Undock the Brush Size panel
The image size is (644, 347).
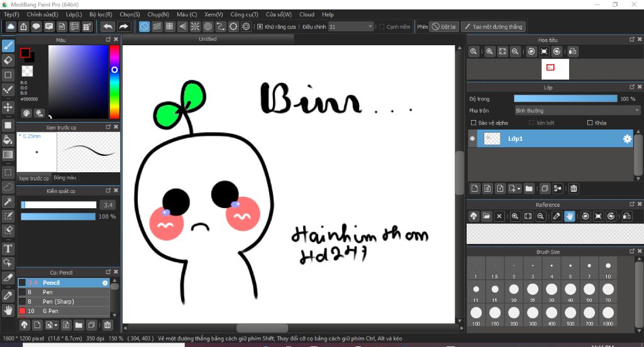631,251
